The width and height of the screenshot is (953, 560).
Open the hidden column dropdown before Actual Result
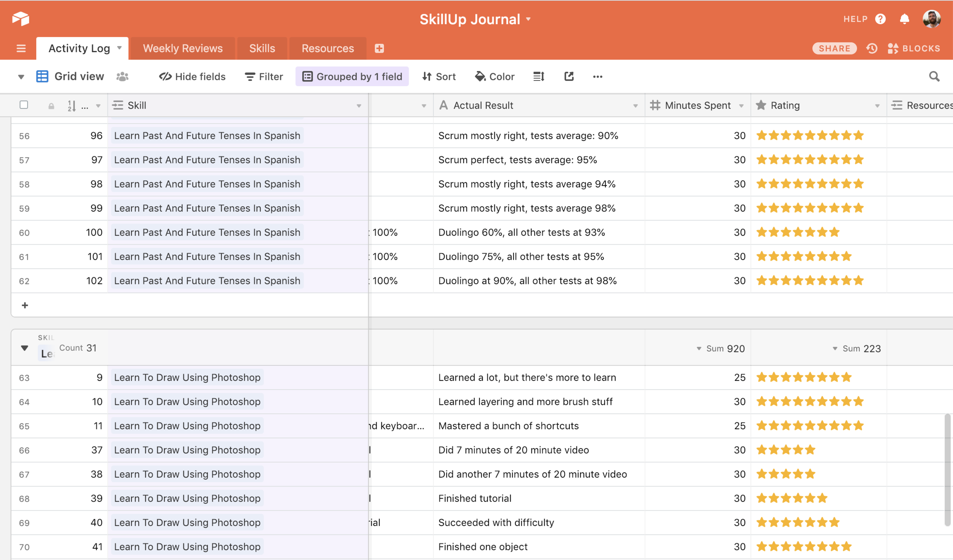pos(424,106)
